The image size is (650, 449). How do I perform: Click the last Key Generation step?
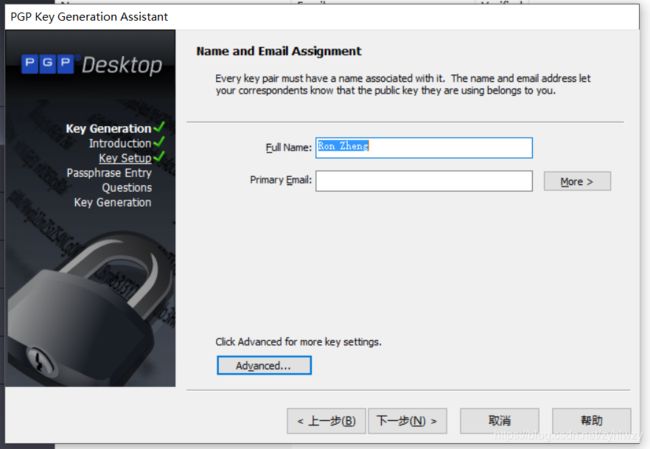[113, 202]
